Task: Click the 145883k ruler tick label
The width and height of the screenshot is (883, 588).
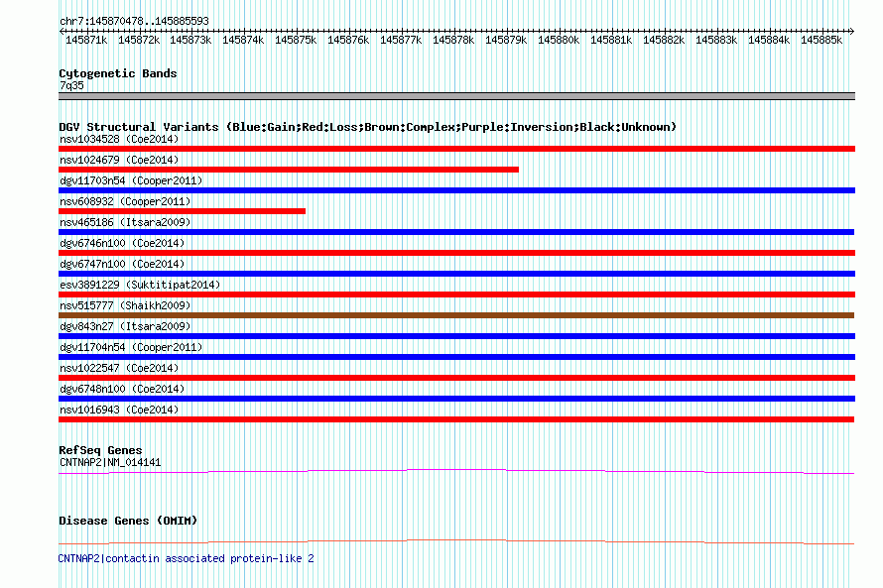Action: point(715,40)
